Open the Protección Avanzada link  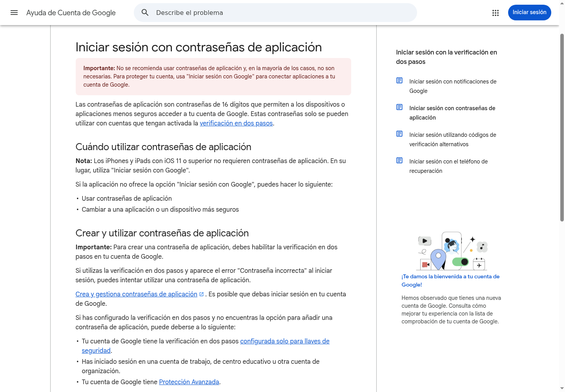pyautogui.click(x=189, y=382)
